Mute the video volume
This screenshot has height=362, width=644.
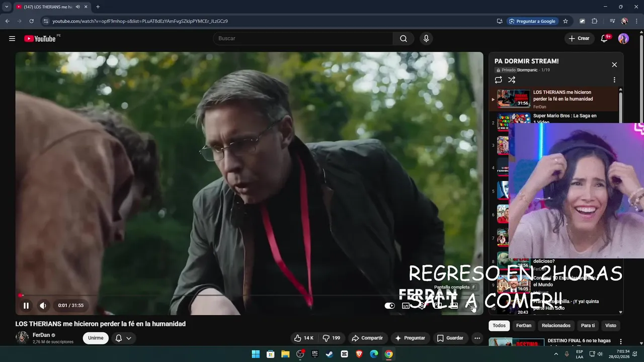coord(43,305)
